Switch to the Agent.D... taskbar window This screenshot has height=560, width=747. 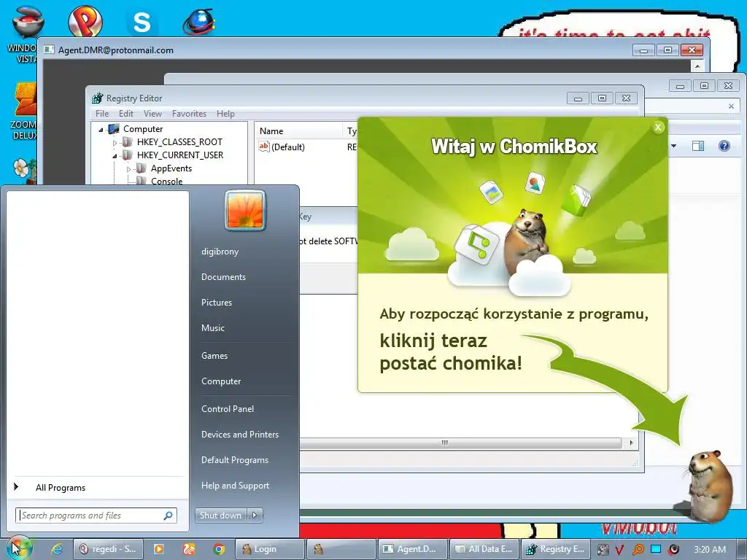(413, 549)
